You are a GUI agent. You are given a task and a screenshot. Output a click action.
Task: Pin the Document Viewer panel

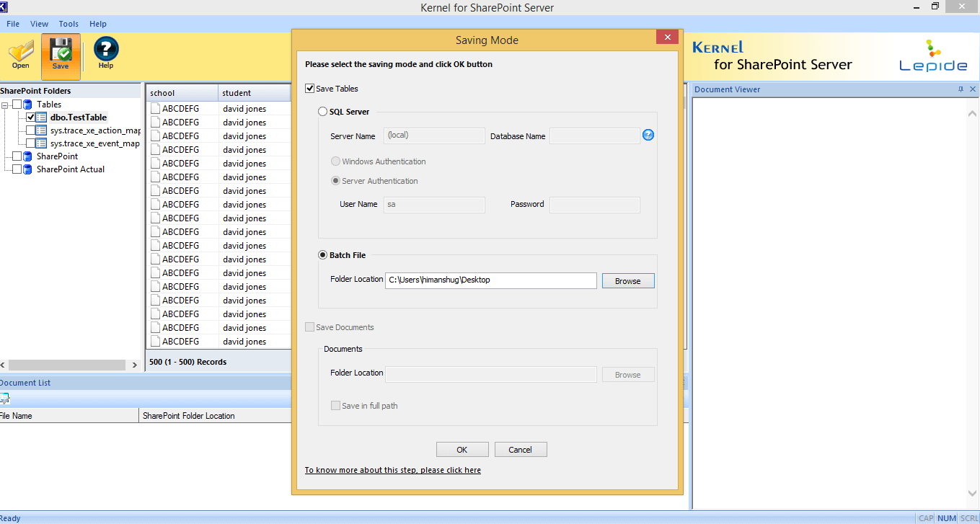pyautogui.click(x=961, y=89)
